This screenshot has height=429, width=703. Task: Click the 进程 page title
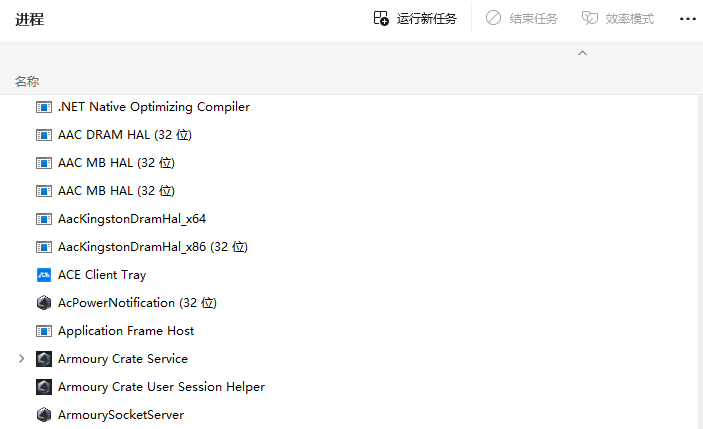[x=29, y=19]
